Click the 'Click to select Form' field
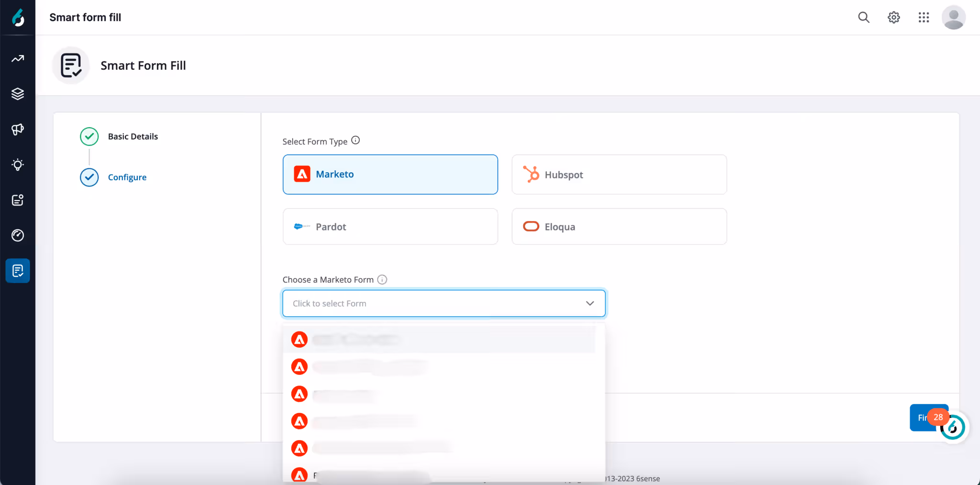Screen dimensions: 980x485 444,303
